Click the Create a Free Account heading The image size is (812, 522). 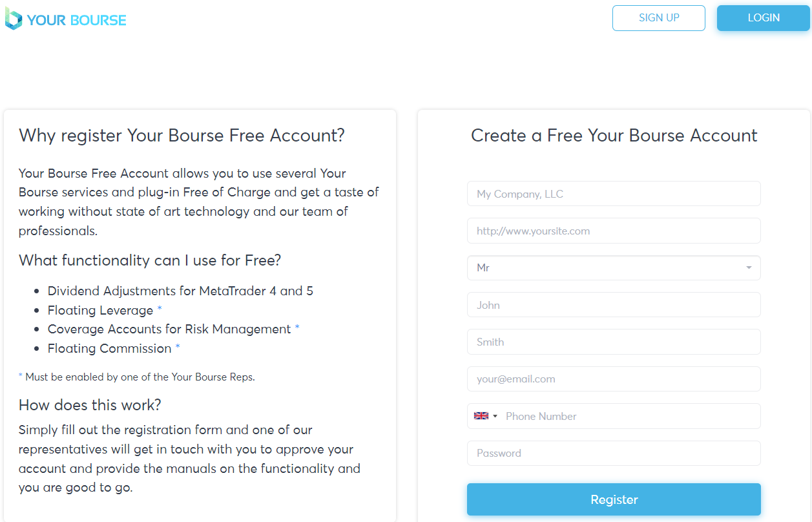point(614,136)
